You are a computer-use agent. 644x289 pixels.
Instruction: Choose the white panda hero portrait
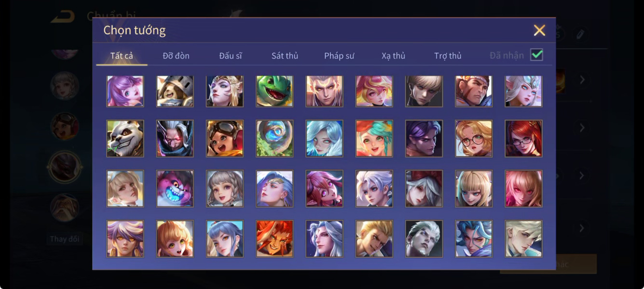coord(125,138)
